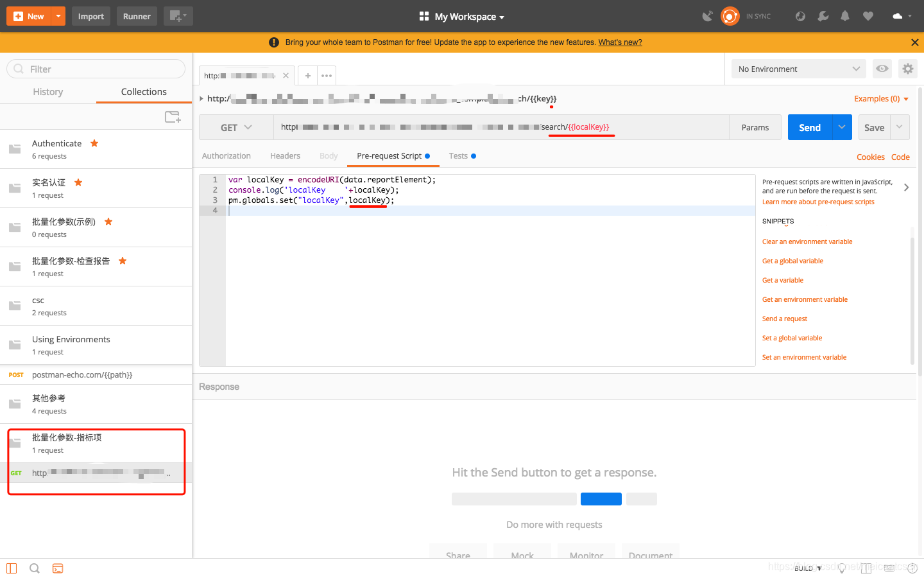
Task: Open Pre-request Script tab
Action: click(x=393, y=156)
